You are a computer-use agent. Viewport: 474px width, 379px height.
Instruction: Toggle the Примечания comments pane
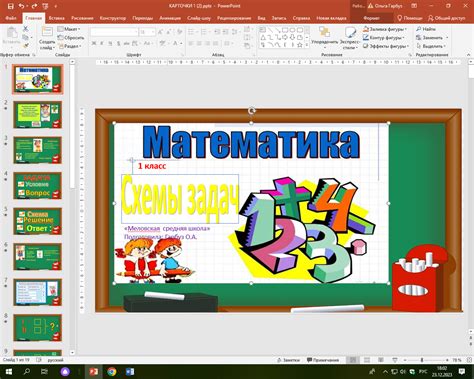[x=323, y=360]
